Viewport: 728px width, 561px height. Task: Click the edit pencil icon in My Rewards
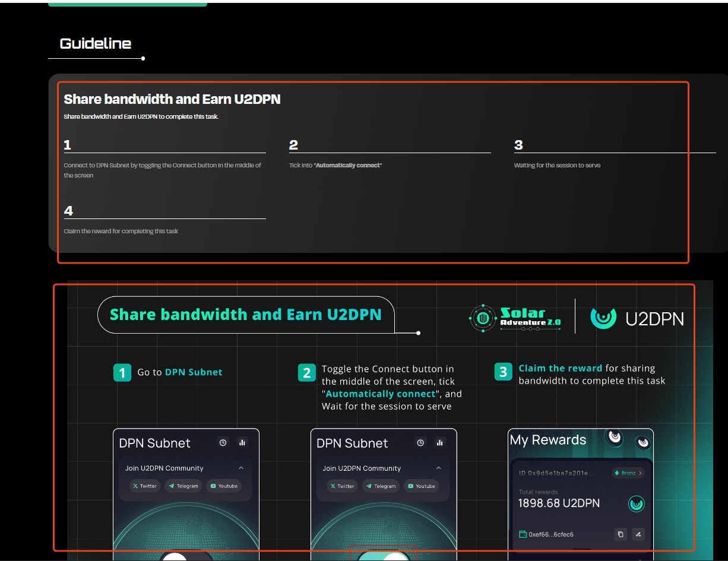pyautogui.click(x=638, y=534)
